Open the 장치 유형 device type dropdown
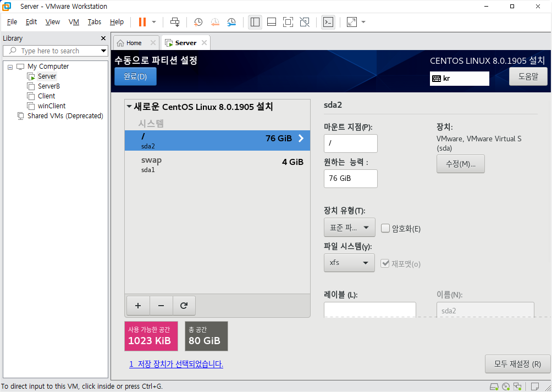 click(349, 228)
